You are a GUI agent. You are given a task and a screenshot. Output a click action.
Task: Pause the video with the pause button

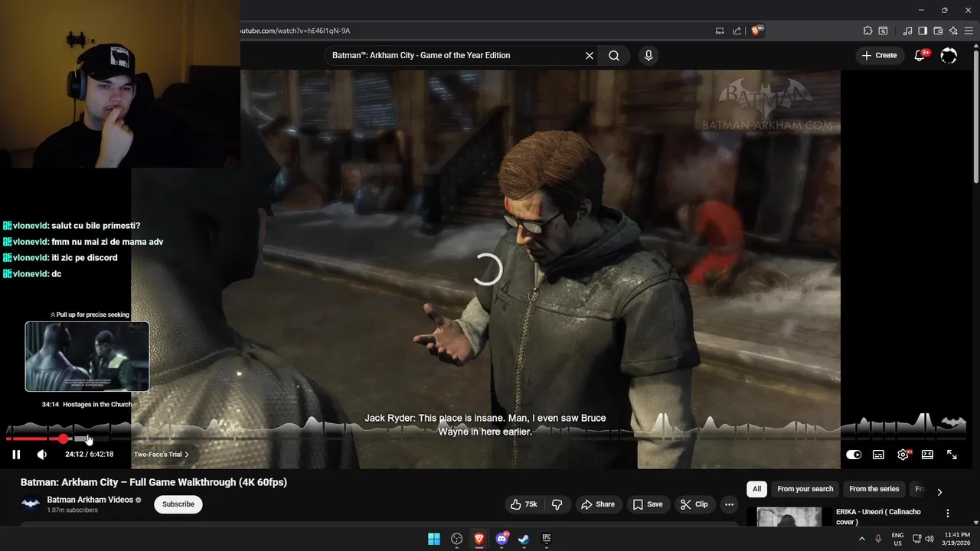click(16, 455)
